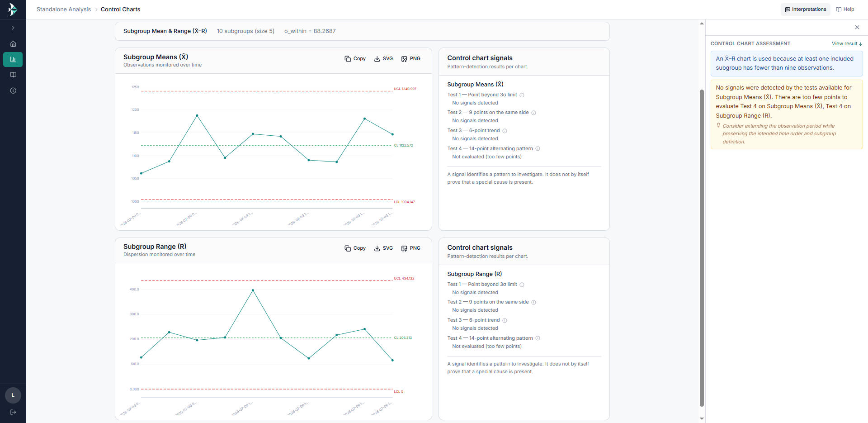Click the main vertical scrollbar thumb
This screenshot has height=423, width=868.
pyautogui.click(x=702, y=248)
